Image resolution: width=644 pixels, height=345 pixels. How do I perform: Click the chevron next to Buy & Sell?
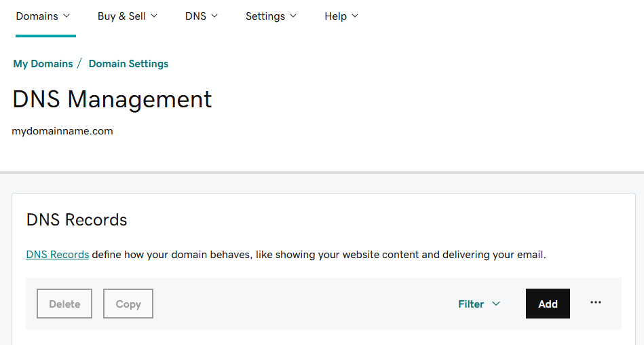click(x=154, y=16)
